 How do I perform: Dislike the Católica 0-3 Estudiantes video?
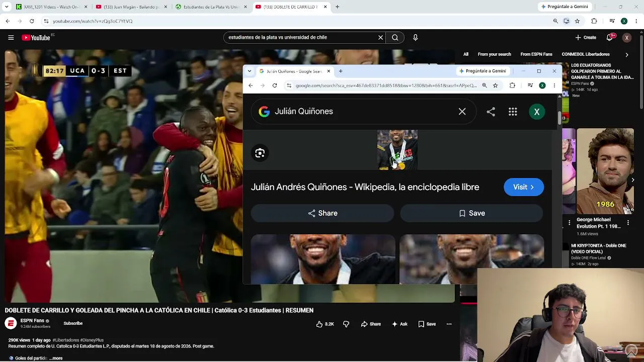coord(346,324)
